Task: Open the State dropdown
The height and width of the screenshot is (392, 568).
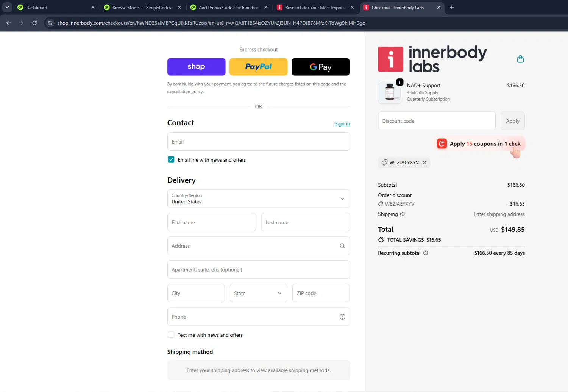Action: point(258,293)
